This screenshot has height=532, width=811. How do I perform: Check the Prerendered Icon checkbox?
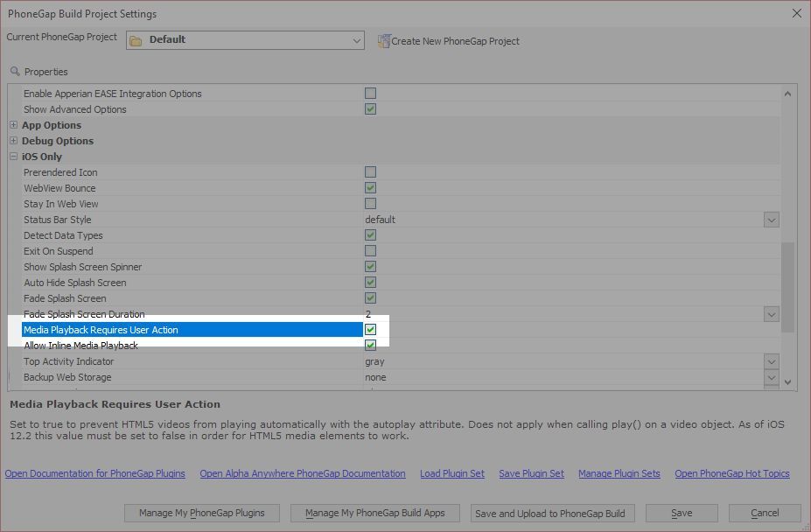[x=370, y=171]
